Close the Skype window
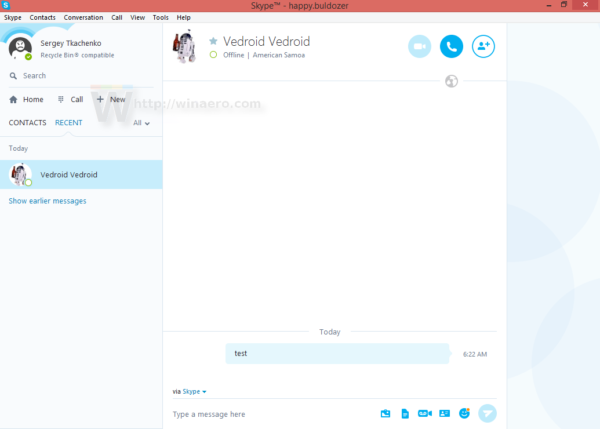This screenshot has width=600, height=429. [x=585, y=5]
